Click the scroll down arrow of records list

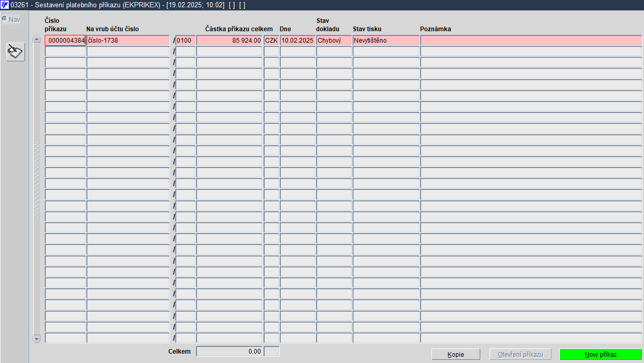point(36,339)
